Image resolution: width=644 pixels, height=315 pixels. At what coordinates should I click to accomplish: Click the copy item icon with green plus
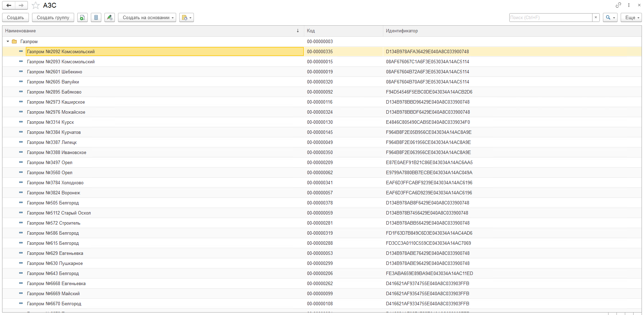[82, 17]
